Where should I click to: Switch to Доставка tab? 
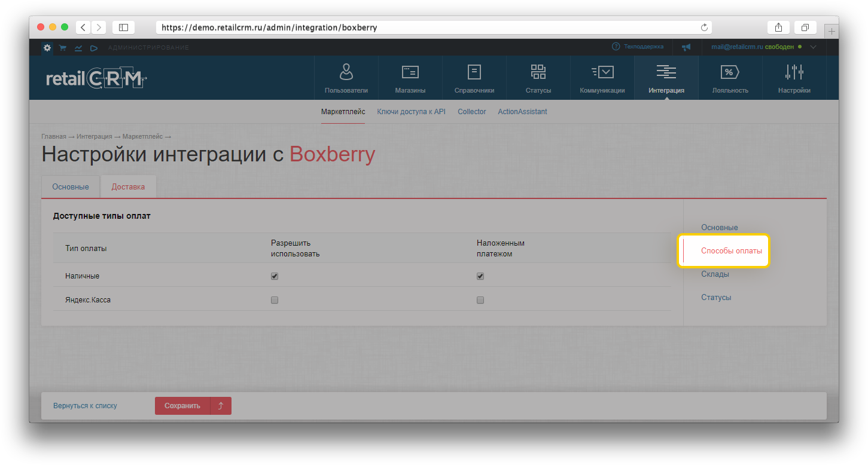(128, 186)
